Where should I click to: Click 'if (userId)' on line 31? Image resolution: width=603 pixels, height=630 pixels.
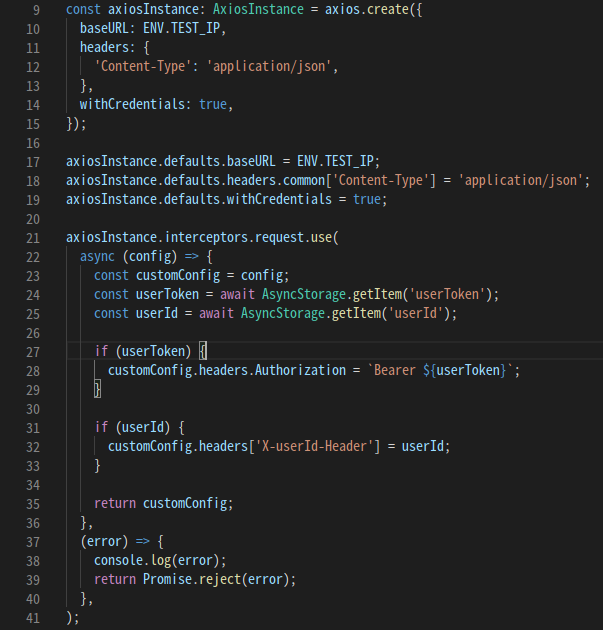coord(132,428)
